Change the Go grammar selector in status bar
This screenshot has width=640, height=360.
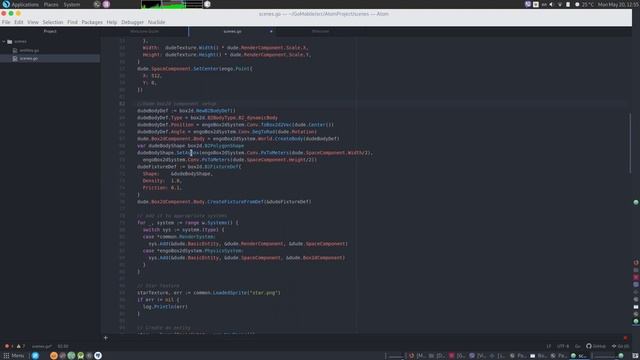tap(578, 346)
